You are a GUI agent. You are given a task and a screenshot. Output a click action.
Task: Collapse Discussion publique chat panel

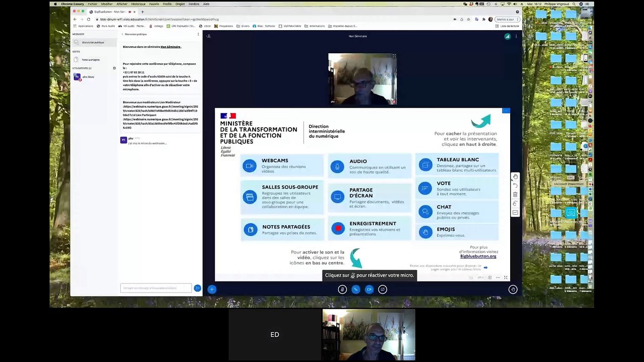[134, 34]
